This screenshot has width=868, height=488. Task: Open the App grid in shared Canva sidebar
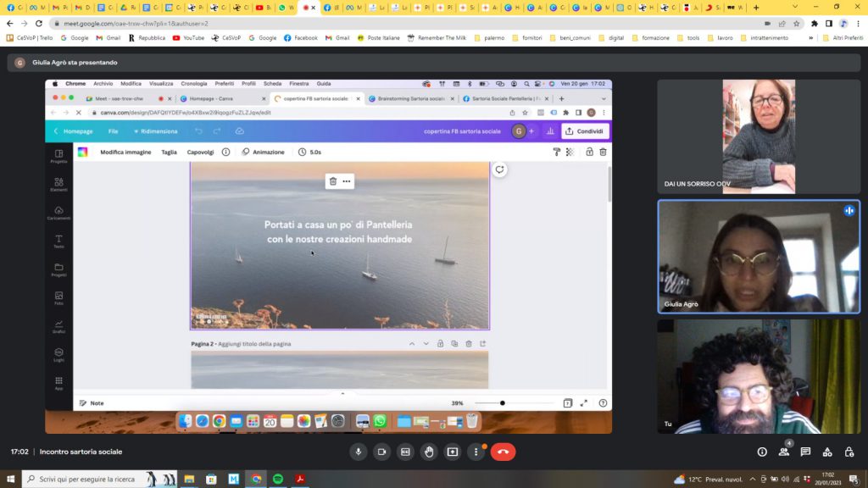click(58, 384)
